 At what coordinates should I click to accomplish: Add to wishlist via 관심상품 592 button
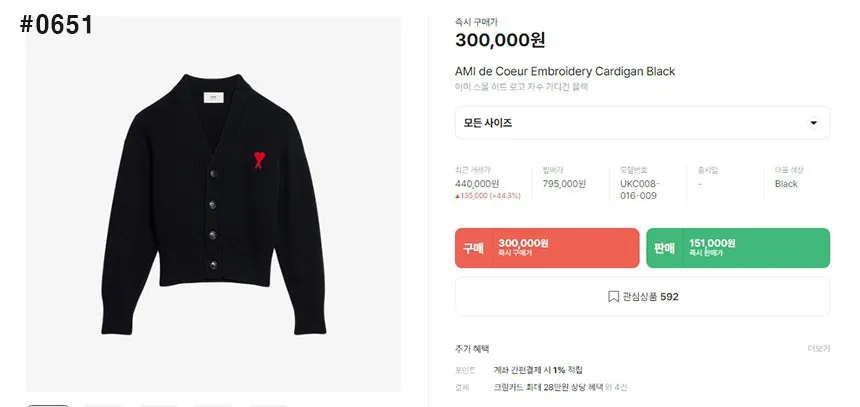(642, 297)
